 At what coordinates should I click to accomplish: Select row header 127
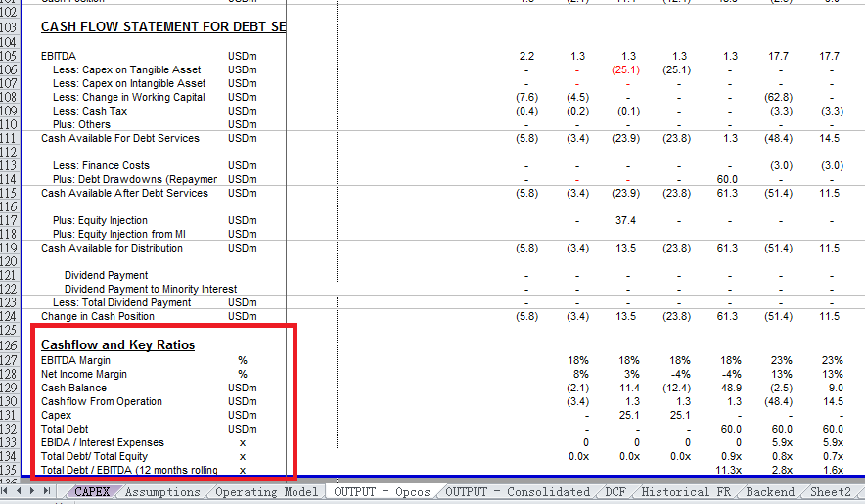[x=10, y=360]
